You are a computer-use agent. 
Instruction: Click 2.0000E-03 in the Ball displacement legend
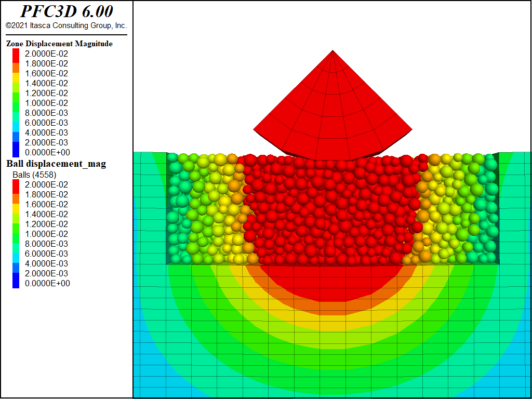[x=46, y=273]
